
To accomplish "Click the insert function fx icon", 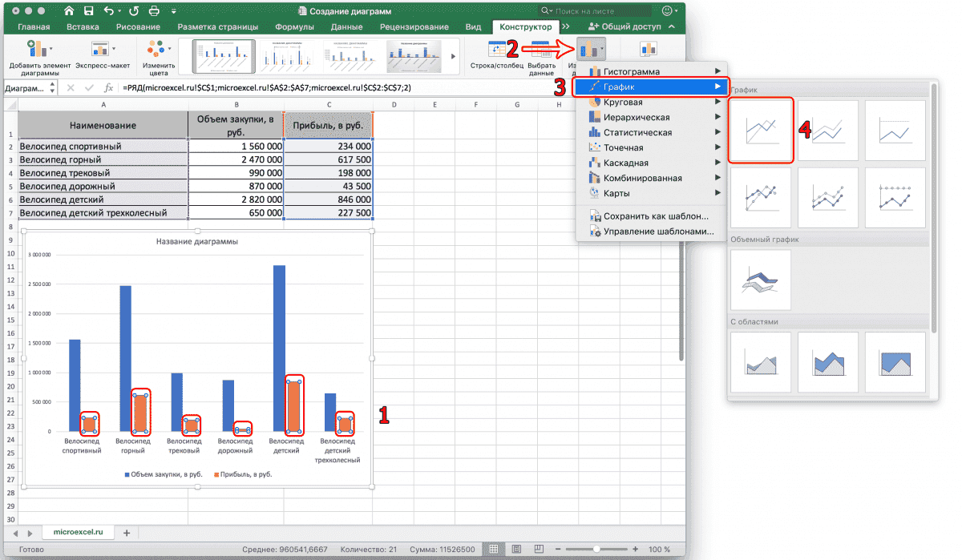I will click(108, 87).
